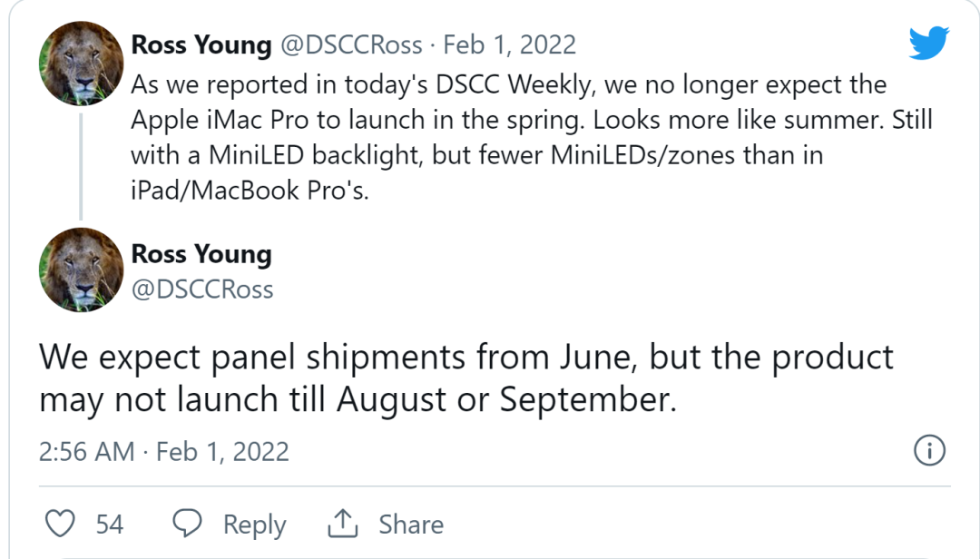Open the top tweet's Feb 1, 2022 date
The width and height of the screenshot is (980, 559).
coord(509,44)
